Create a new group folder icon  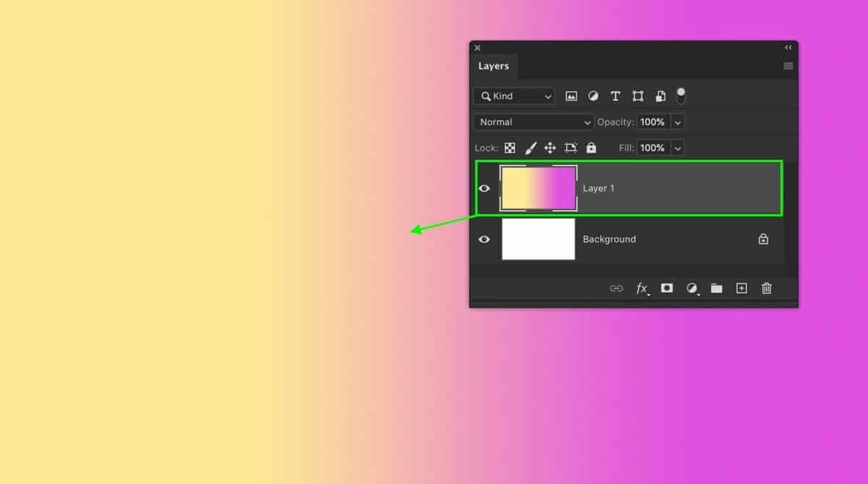(x=716, y=288)
